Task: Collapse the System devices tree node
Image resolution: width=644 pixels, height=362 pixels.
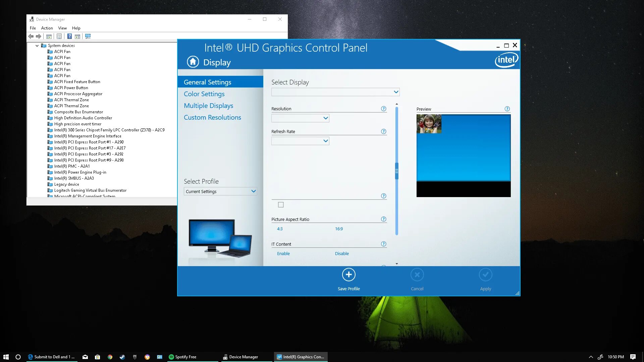Action: (37, 46)
